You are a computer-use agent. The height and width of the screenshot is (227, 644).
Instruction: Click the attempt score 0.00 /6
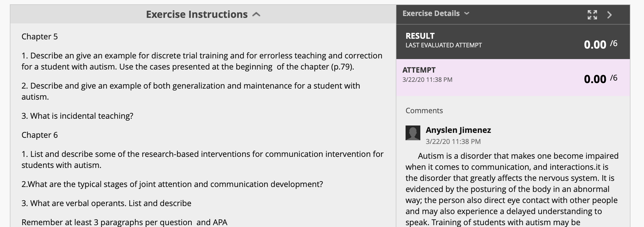(600, 79)
